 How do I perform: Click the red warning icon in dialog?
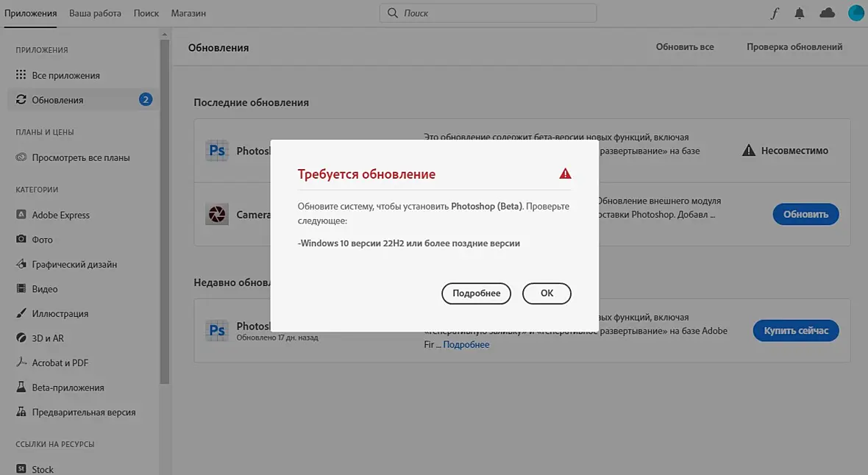[x=565, y=174]
